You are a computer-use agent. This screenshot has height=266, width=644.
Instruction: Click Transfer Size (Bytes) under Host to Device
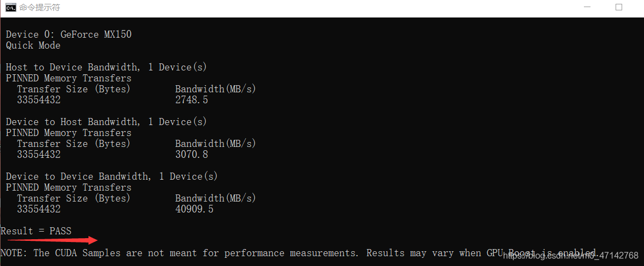pos(74,89)
